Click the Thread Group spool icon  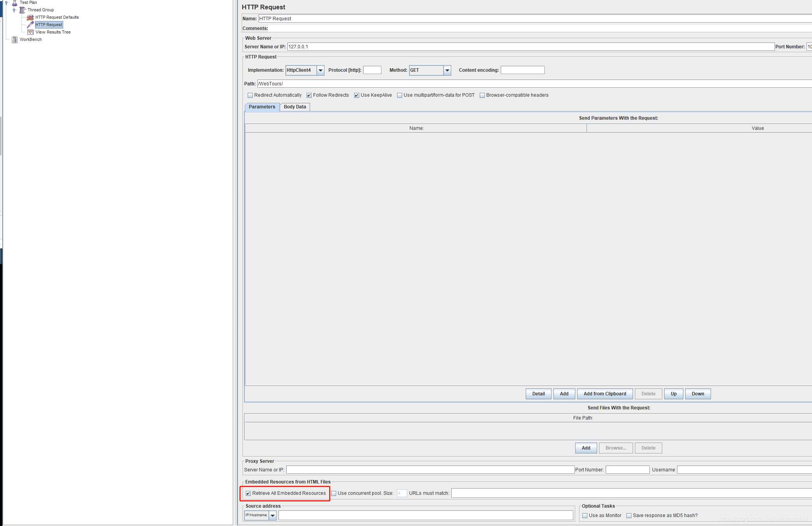(23, 10)
